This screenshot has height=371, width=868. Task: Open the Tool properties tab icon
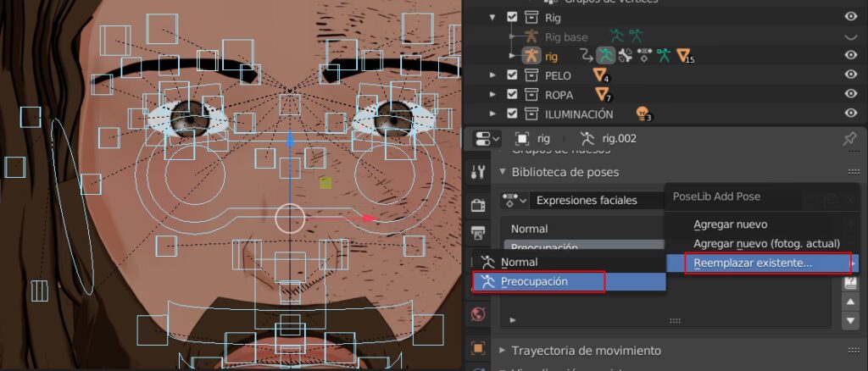tap(478, 172)
